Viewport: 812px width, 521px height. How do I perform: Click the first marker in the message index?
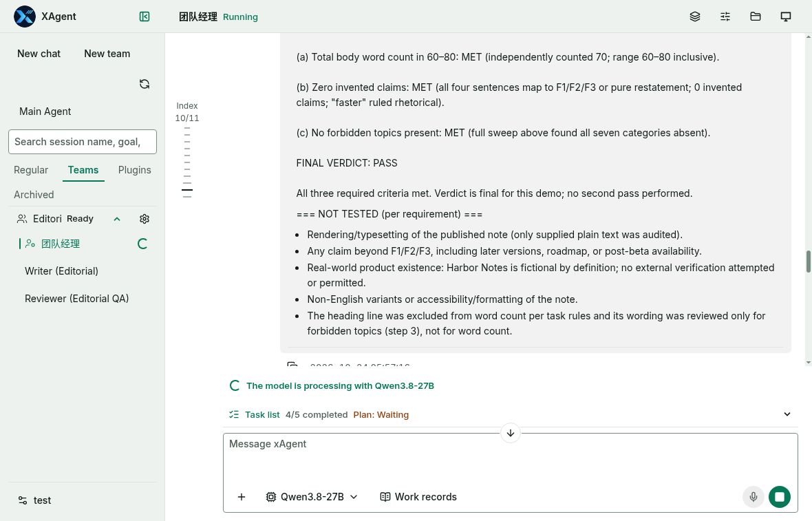pyautogui.click(x=187, y=128)
